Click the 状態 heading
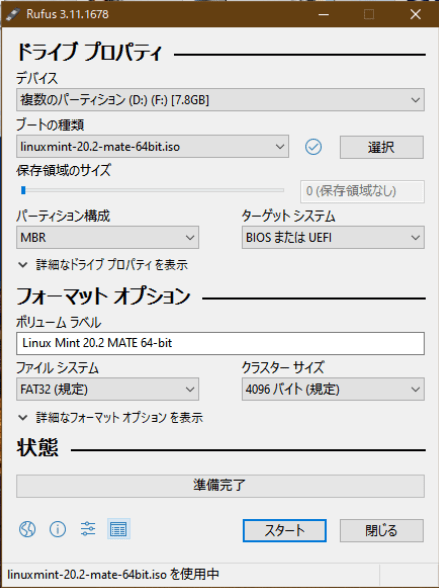 [37, 448]
